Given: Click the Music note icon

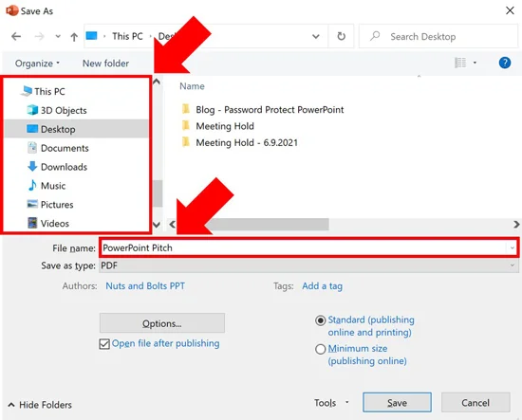Looking at the screenshot, I should click(x=32, y=185).
